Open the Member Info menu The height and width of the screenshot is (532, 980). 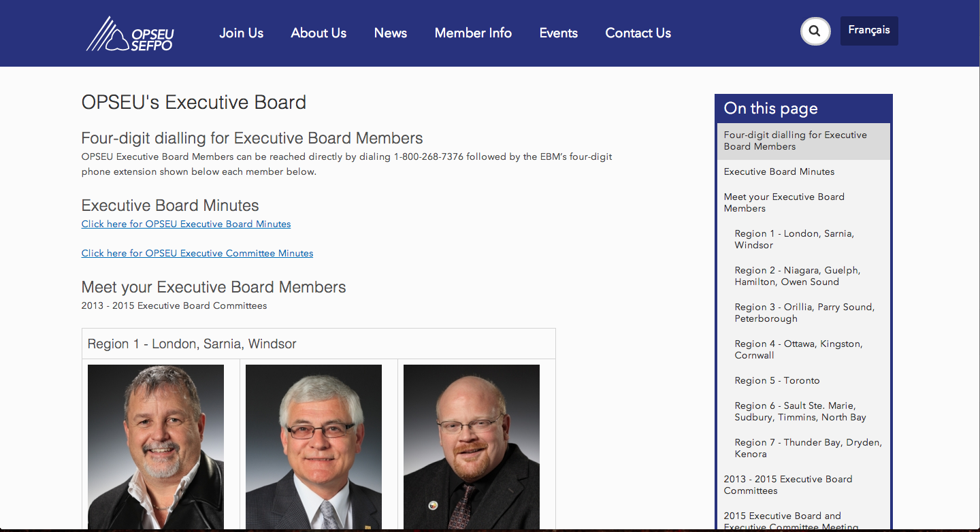click(x=473, y=33)
